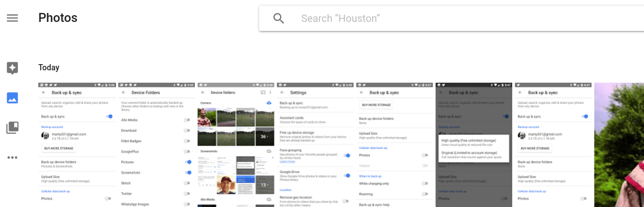Click the Photos title text
This screenshot has width=644, height=207.
[58, 18]
